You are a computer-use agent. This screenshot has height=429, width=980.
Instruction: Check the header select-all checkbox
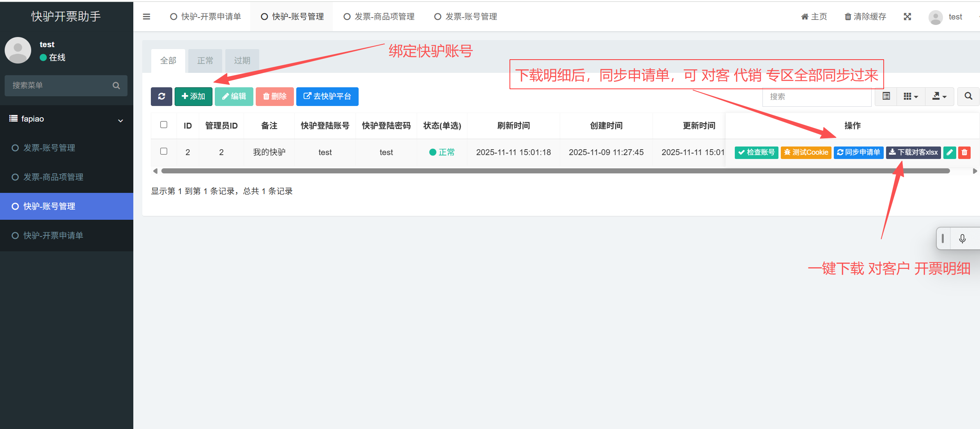(x=163, y=125)
